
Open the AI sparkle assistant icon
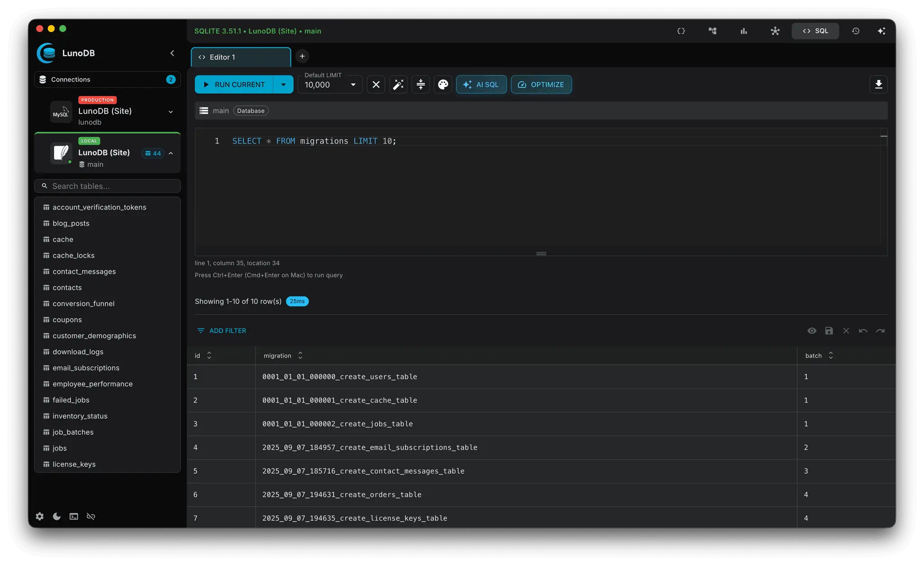(x=881, y=31)
